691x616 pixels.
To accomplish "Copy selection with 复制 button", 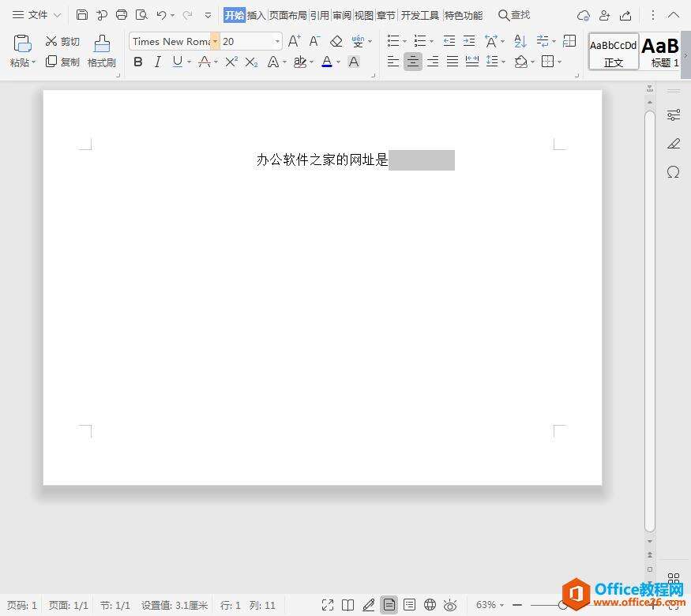I will click(62, 62).
